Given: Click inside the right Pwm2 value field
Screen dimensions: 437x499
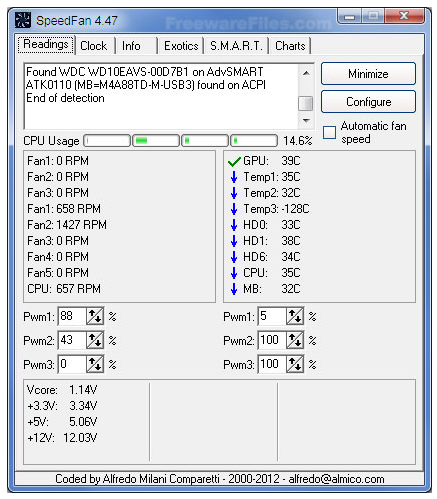Looking at the screenshot, I should click(272, 340).
